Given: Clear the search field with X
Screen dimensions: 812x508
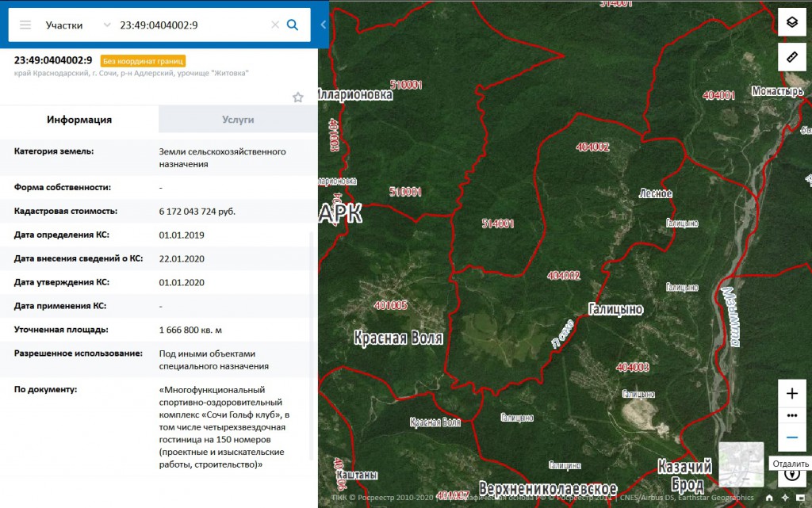Looking at the screenshot, I should (275, 25).
